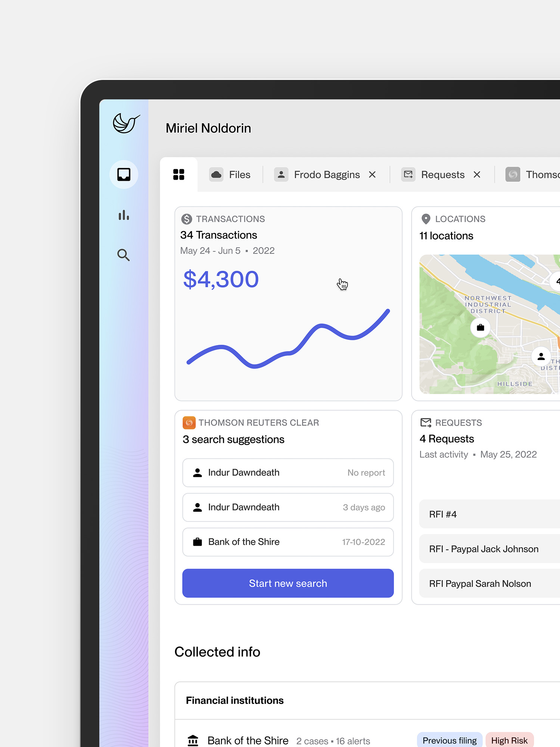
Task: Click the 4 Requests heading
Action: click(447, 438)
